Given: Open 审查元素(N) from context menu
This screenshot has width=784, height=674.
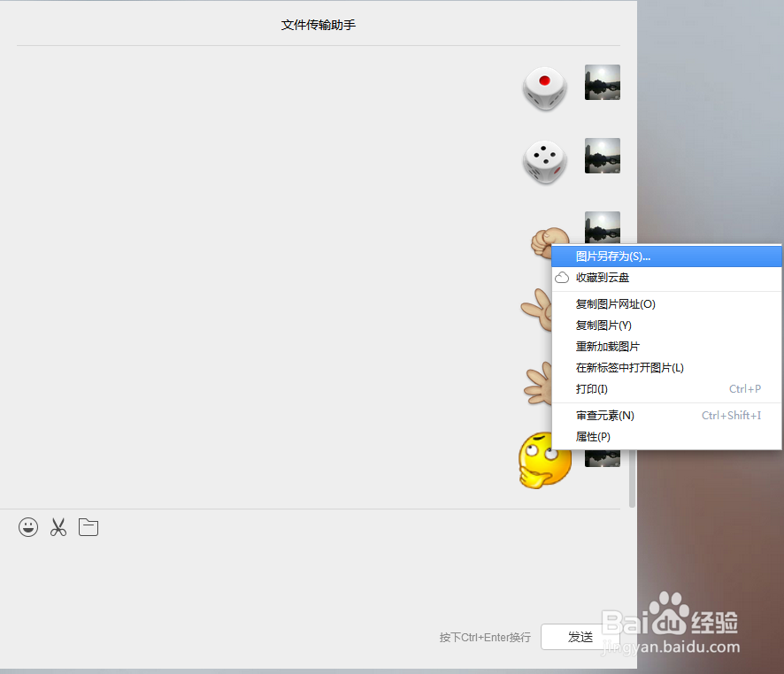Looking at the screenshot, I should click(666, 416).
